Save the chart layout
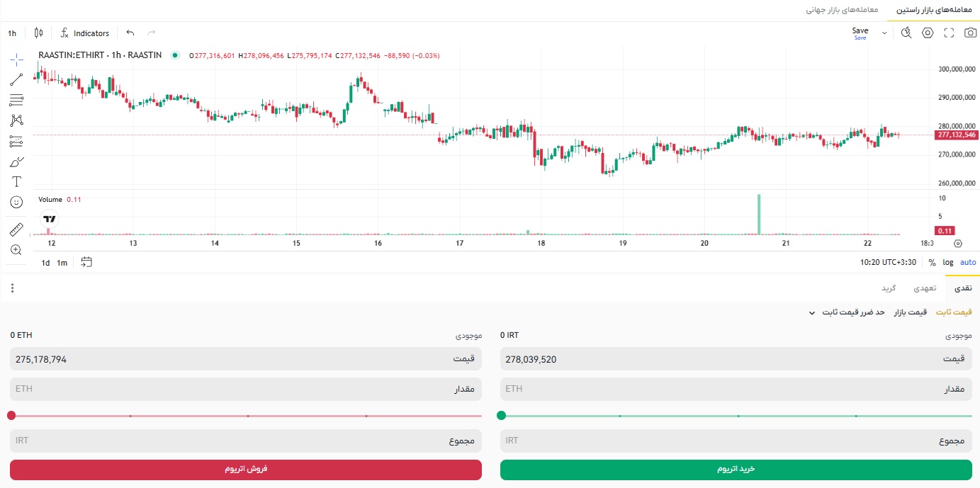Viewport: 980px width, 488px height. pos(860,33)
